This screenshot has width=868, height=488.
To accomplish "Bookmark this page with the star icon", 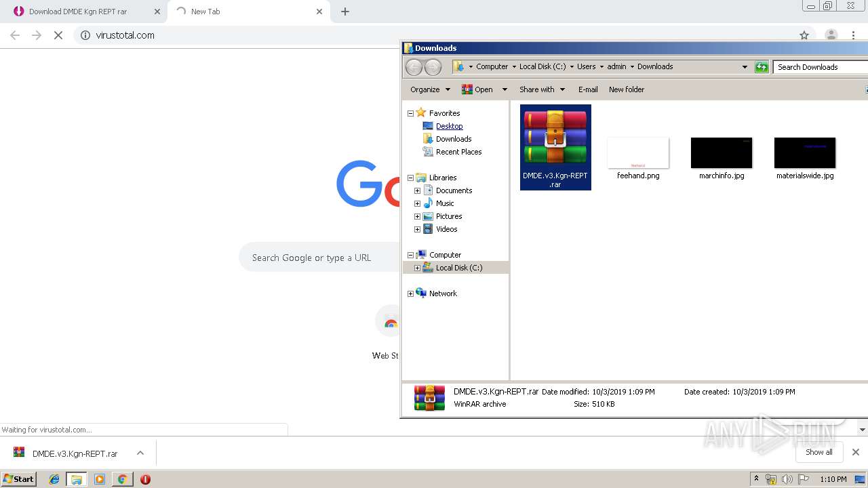I will point(804,35).
